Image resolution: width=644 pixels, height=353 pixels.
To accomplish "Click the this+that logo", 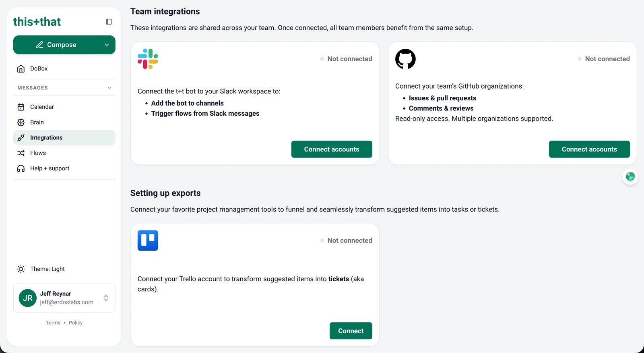I will [x=37, y=22].
